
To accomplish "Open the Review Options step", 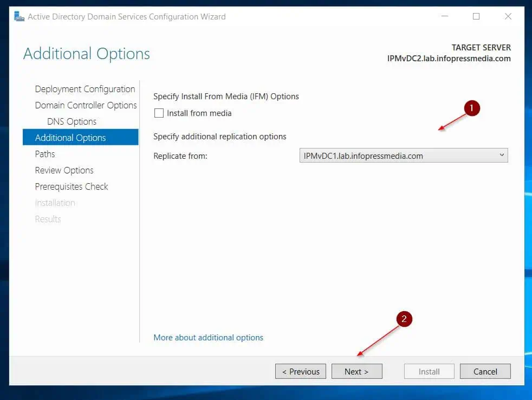I will [64, 170].
